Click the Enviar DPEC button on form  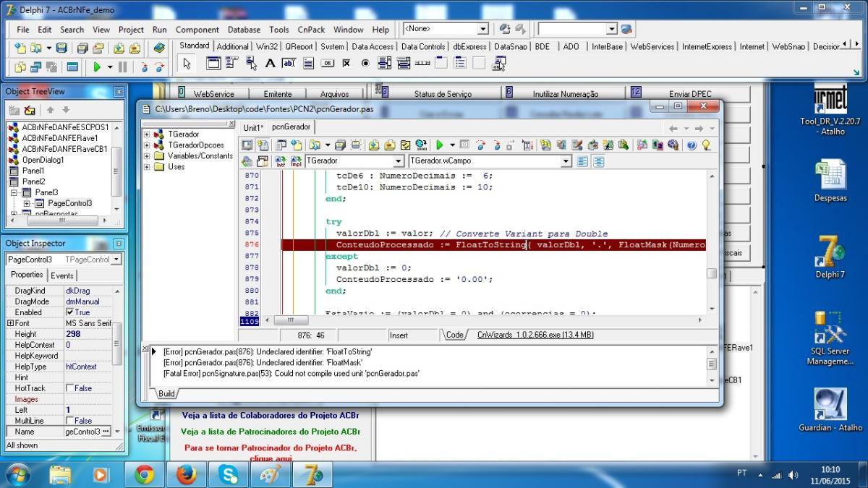pyautogui.click(x=690, y=94)
